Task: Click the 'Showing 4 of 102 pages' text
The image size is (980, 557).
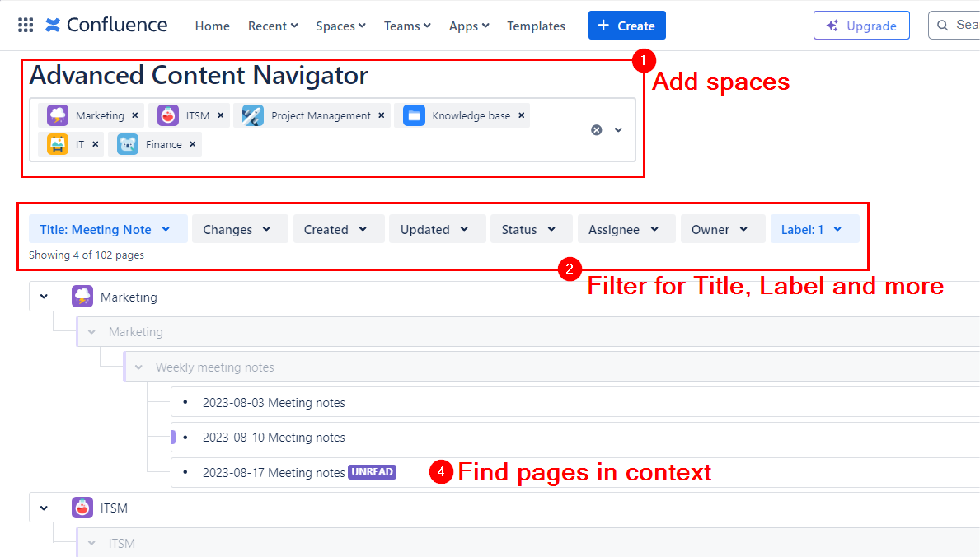Action: pyautogui.click(x=87, y=255)
